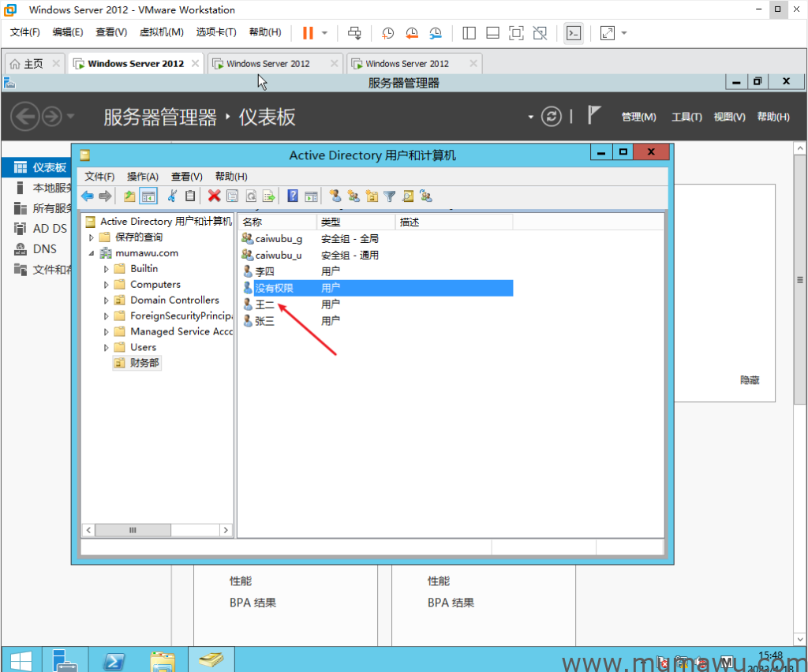Revert VM to snapshot icon
This screenshot has height=672, width=808.
(x=412, y=33)
